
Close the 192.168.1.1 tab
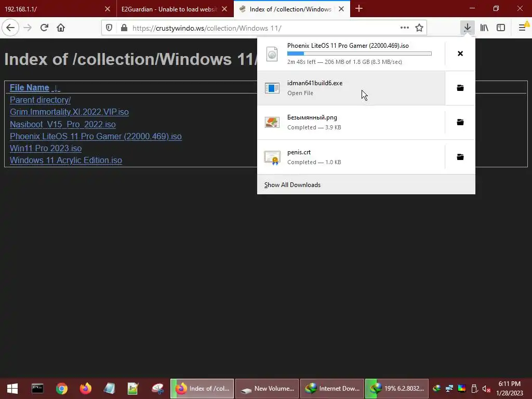[x=108, y=9]
